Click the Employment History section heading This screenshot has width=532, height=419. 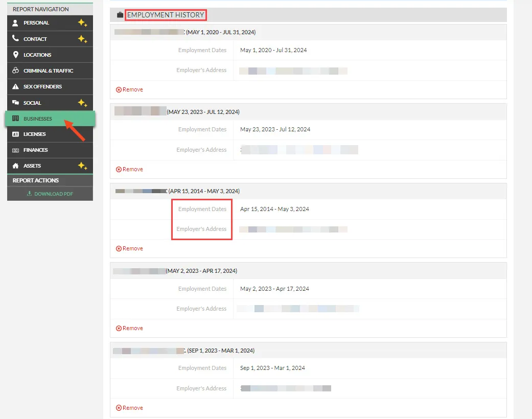coord(166,15)
